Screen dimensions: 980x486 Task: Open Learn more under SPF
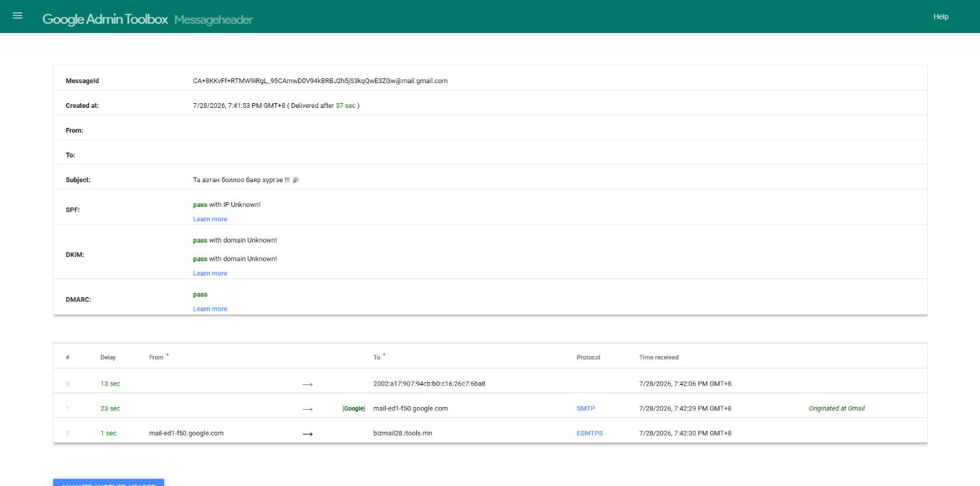click(210, 219)
